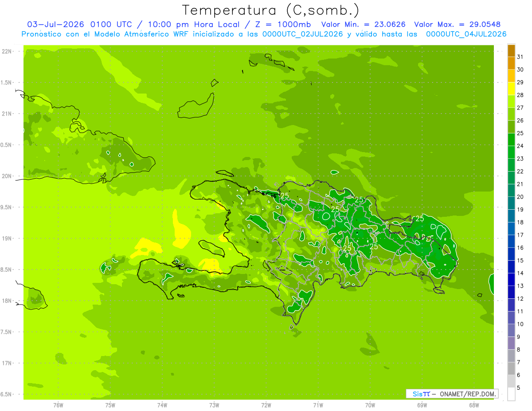Click the "19N" latitude axis label
The height and width of the screenshot is (411, 532).
point(6,239)
